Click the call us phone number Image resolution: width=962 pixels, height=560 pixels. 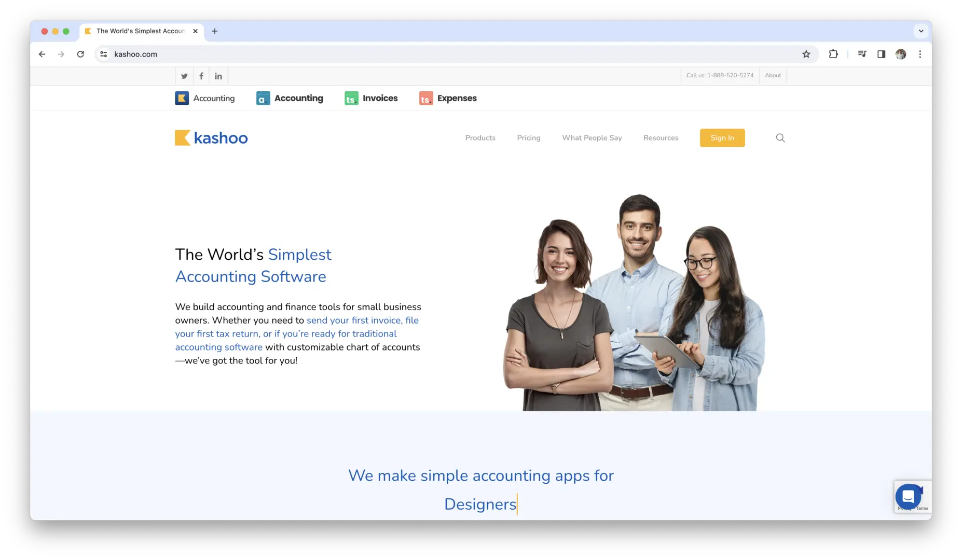click(x=720, y=75)
